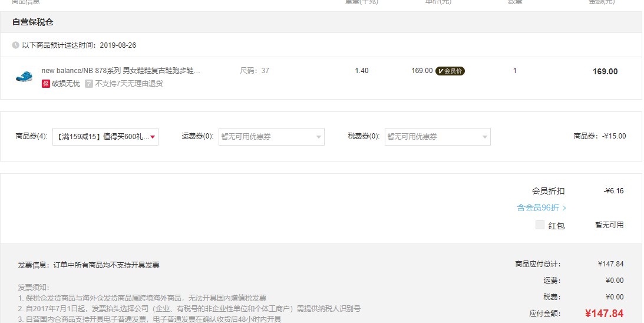Click the 运费 value ¥0.00

615,280
